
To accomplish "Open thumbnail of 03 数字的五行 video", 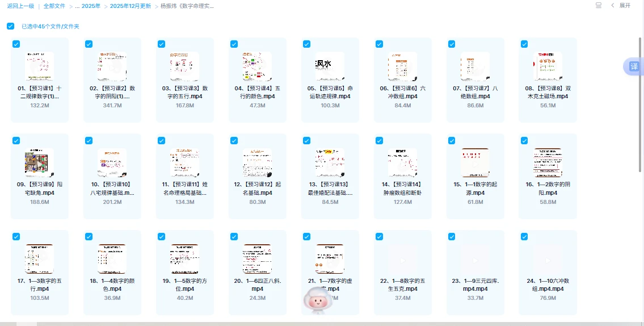I will 185,66.
